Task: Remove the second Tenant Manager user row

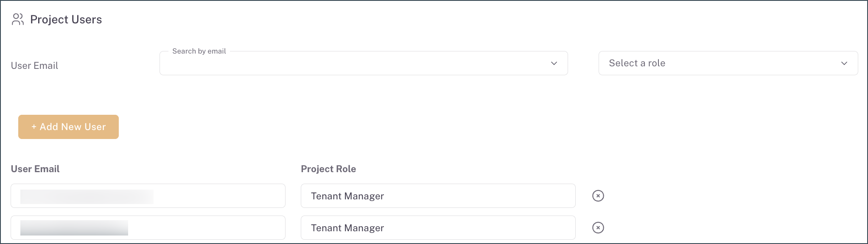Action: [598, 228]
